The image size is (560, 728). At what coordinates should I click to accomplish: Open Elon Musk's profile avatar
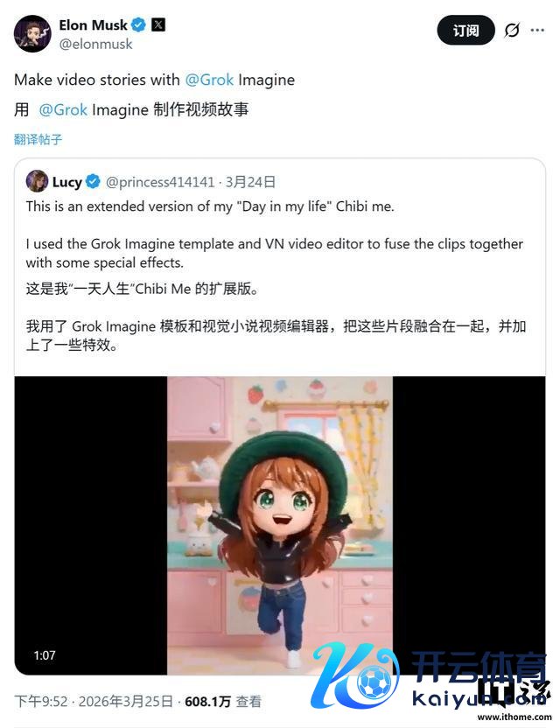pyautogui.click(x=32, y=33)
